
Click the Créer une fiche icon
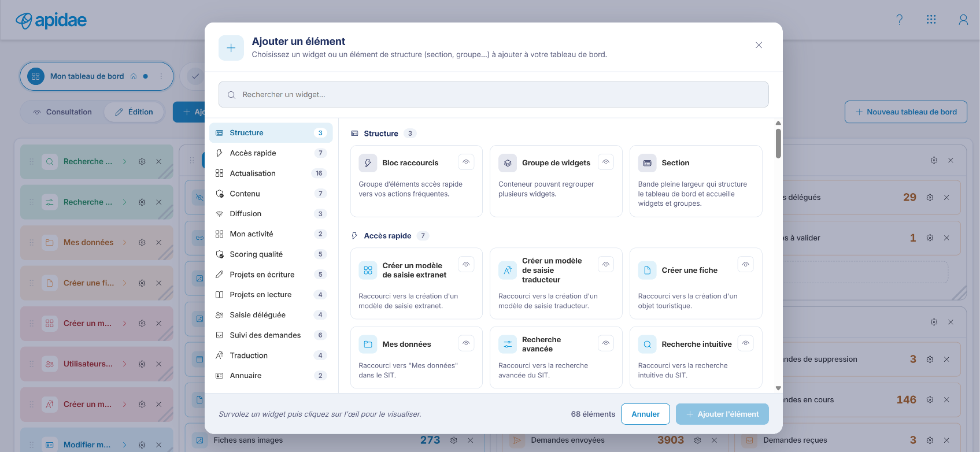(648, 270)
